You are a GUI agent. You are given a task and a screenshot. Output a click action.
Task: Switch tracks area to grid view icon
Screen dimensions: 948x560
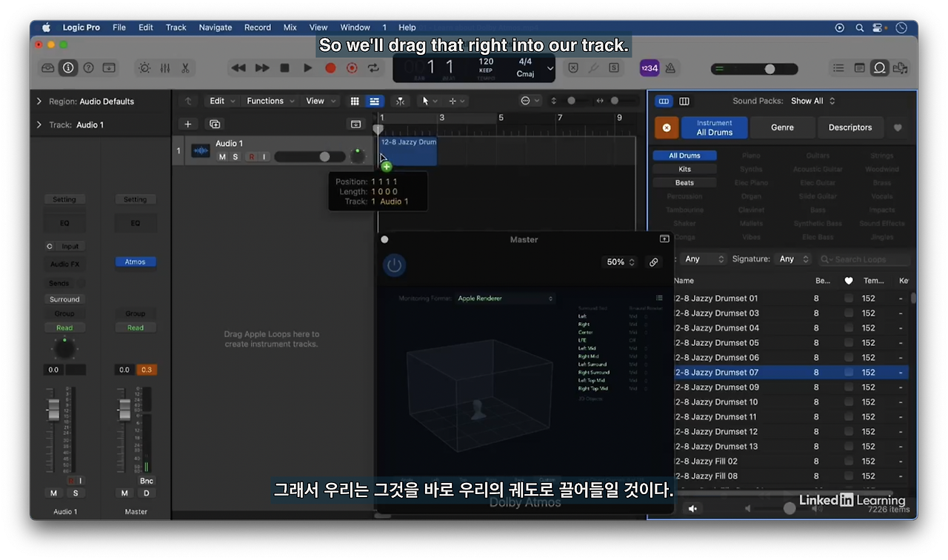point(355,101)
